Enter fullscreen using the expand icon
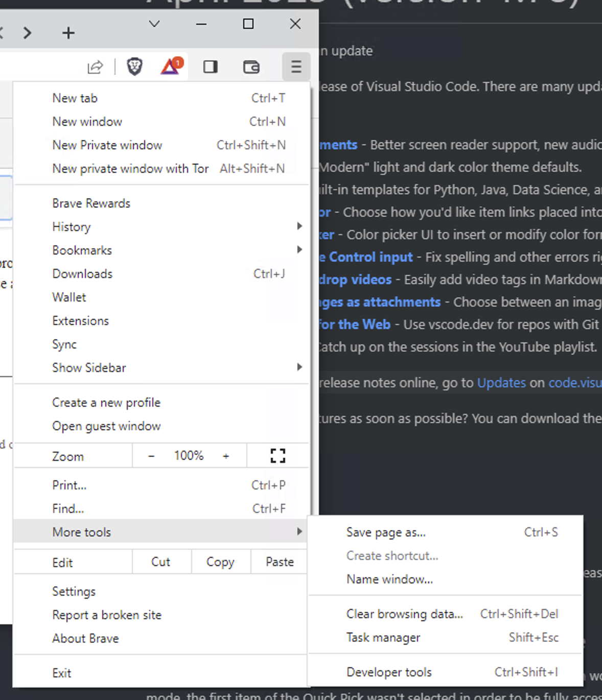The height and width of the screenshot is (700, 602). coord(277,455)
